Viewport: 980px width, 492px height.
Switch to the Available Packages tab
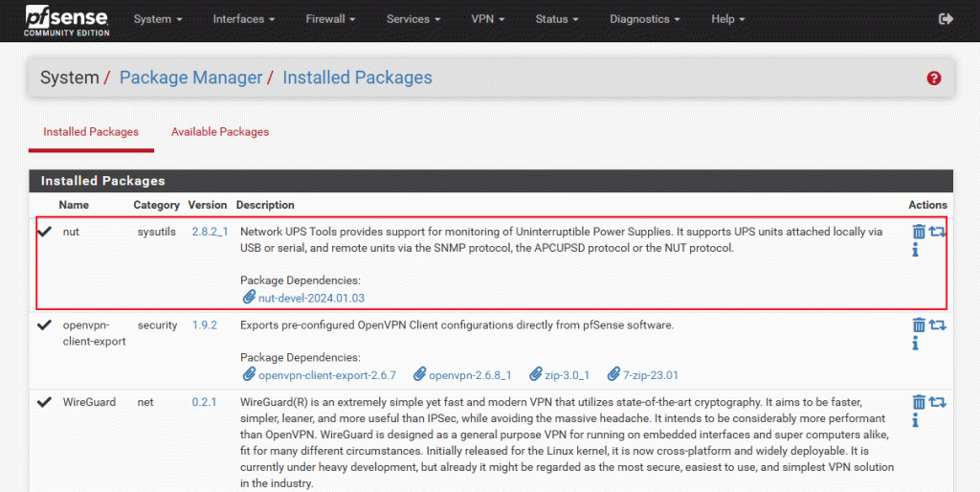pyautogui.click(x=220, y=132)
